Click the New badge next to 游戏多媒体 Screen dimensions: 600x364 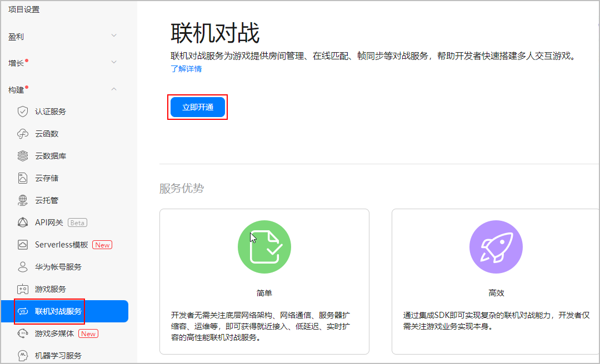pyautogui.click(x=88, y=333)
